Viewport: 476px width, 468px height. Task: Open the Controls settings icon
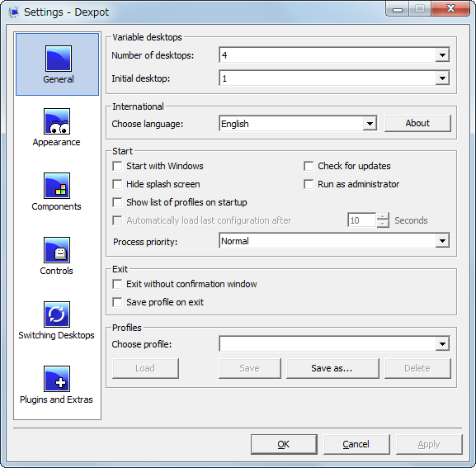pos(57,250)
